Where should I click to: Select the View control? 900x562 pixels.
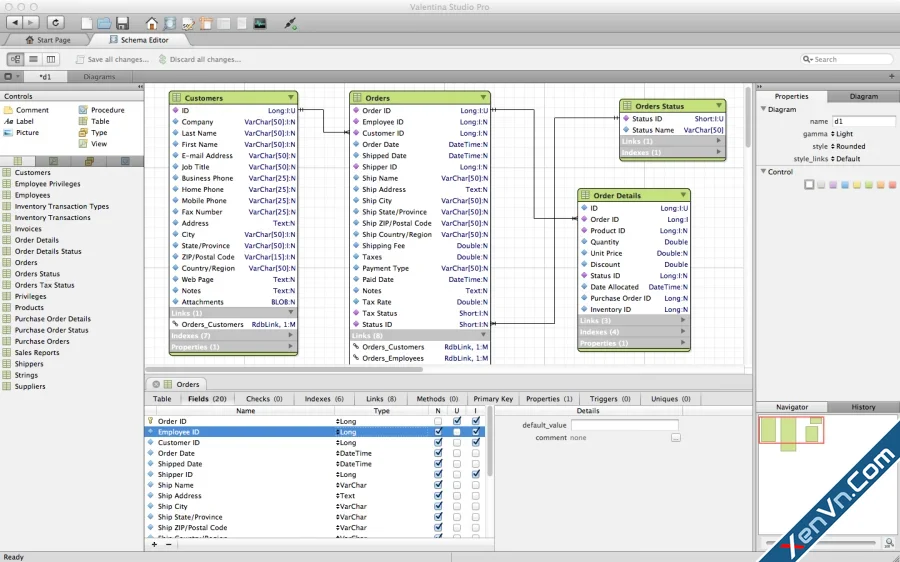coord(93,144)
